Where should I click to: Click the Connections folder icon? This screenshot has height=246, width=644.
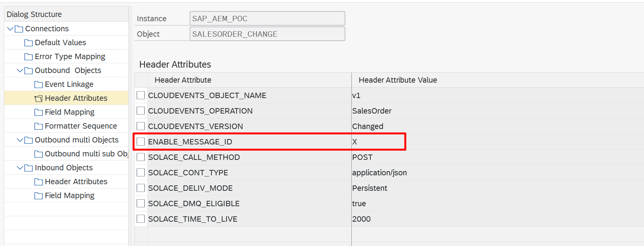19,29
